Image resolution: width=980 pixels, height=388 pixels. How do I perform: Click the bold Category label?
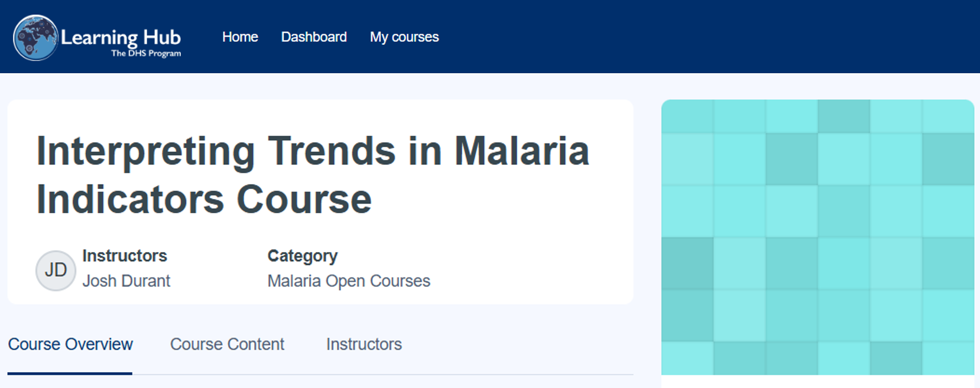(303, 256)
